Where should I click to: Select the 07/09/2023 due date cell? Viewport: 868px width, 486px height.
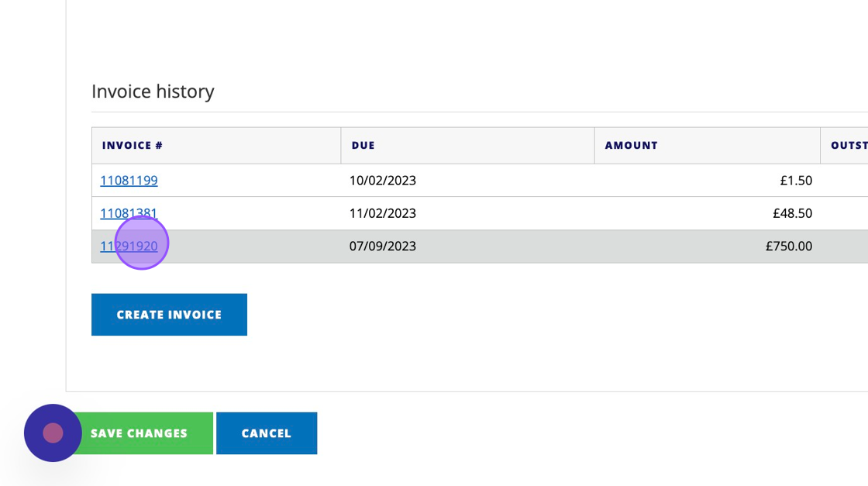383,246
